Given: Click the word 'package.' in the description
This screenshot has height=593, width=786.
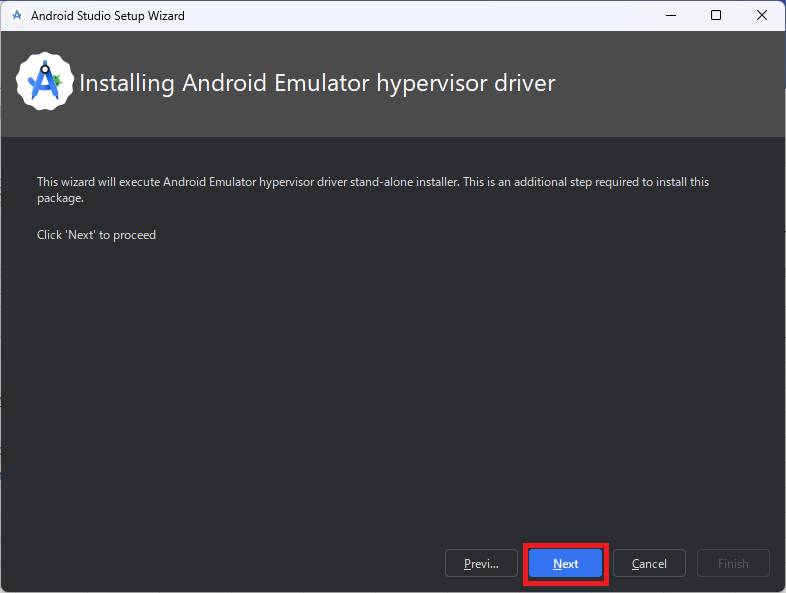Looking at the screenshot, I should [61, 198].
